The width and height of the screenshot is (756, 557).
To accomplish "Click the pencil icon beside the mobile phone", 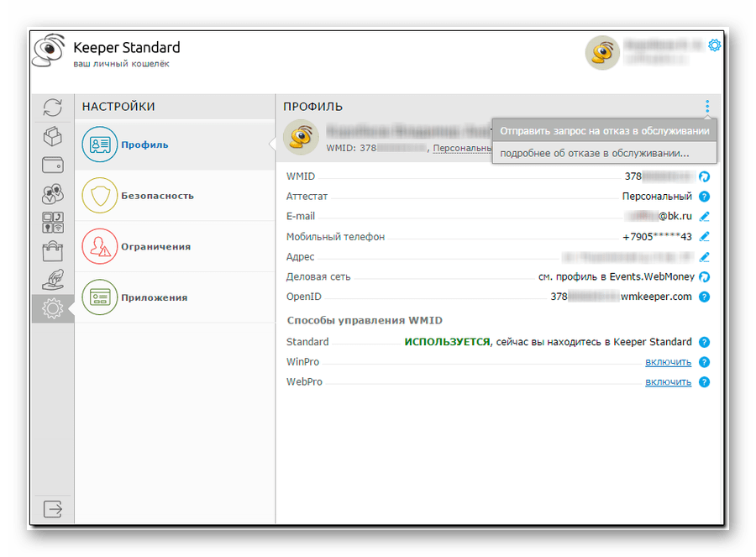I will click(704, 237).
